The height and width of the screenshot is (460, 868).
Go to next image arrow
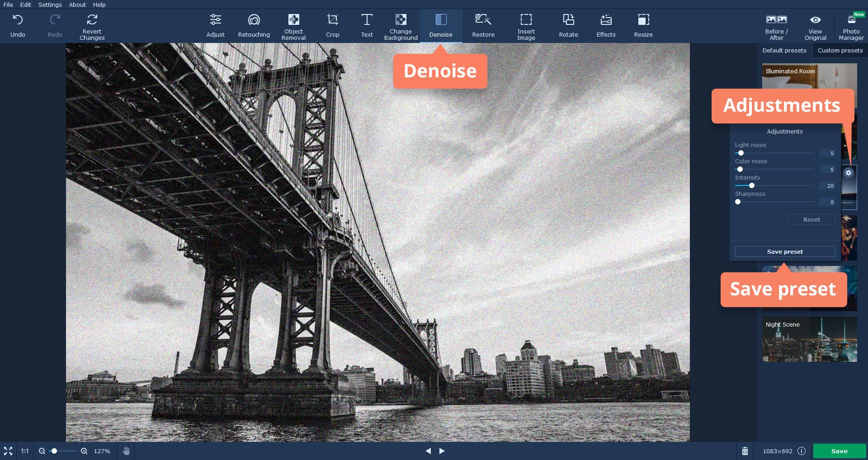click(442, 451)
